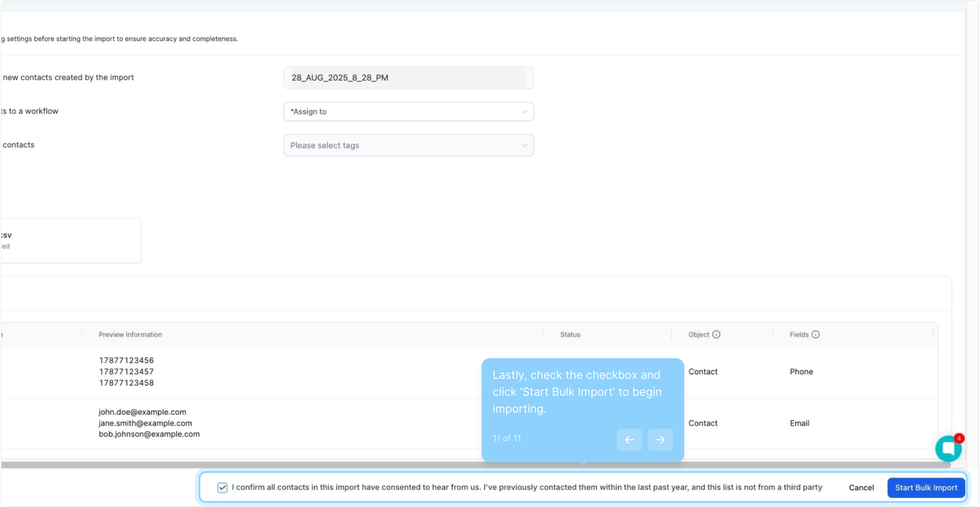This screenshot has width=980, height=507.
Task: Expand the Please select tags dropdown
Action: click(x=404, y=146)
